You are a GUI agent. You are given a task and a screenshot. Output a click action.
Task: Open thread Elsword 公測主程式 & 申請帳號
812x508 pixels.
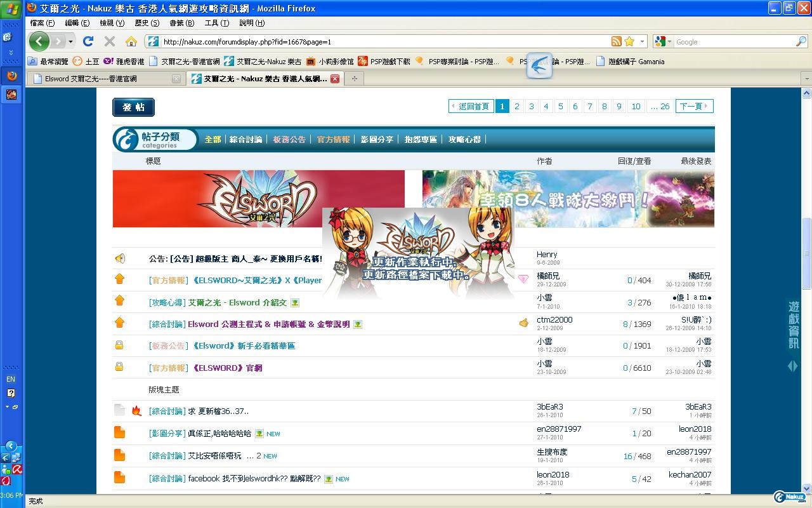(269, 324)
